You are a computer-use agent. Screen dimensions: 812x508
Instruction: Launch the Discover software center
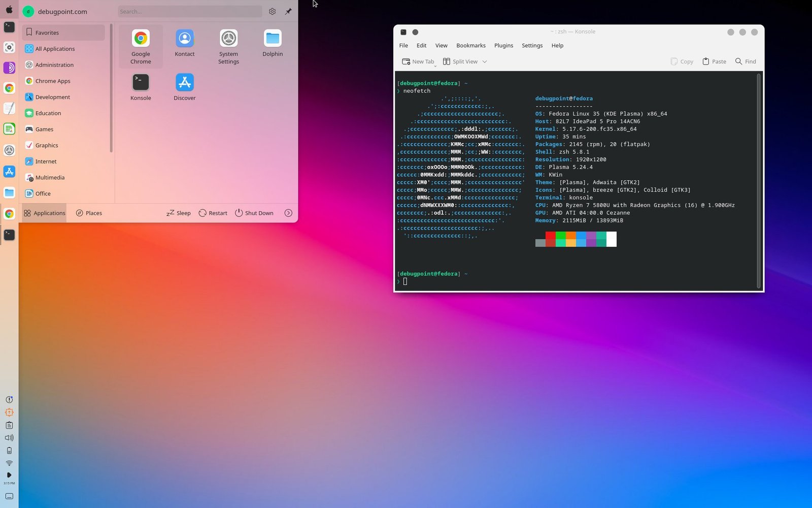[x=184, y=81]
